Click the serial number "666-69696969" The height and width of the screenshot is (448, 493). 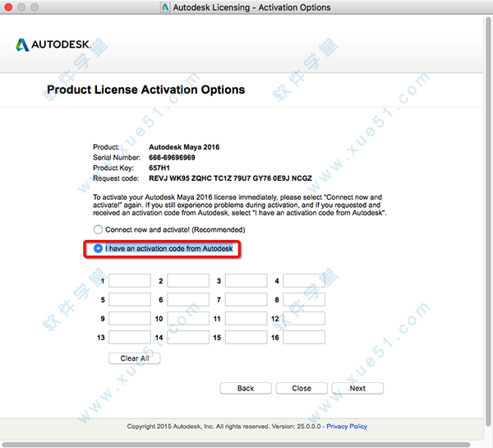(x=172, y=158)
